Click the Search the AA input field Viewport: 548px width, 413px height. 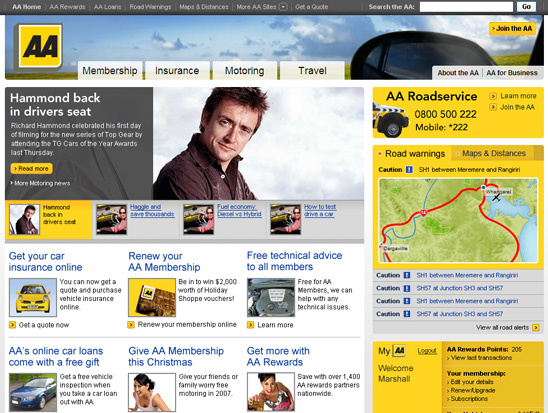point(466,7)
